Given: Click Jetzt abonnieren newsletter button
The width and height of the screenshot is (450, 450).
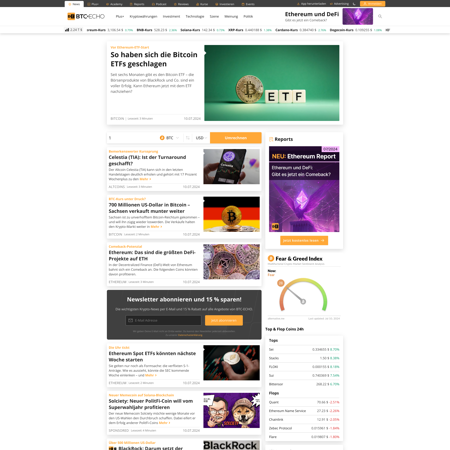Looking at the screenshot, I should (x=224, y=320).
